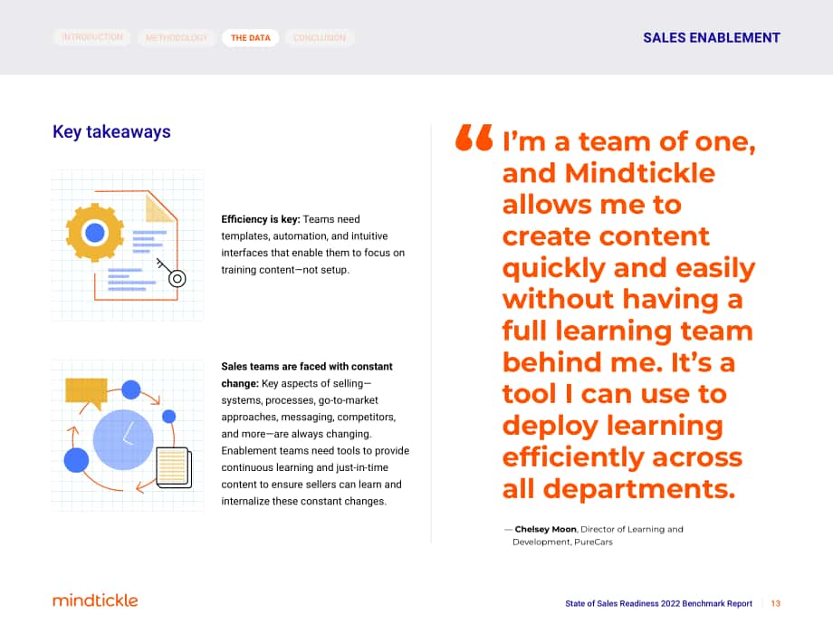The height and width of the screenshot is (644, 833).
Task: Click the large orange quotation mark icon
Action: click(x=474, y=138)
